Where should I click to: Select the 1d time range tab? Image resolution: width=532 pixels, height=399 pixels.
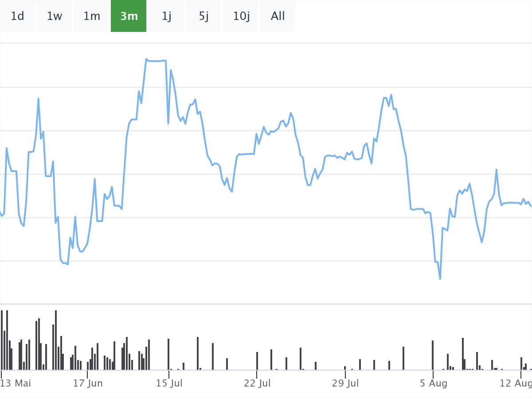pos(17,16)
